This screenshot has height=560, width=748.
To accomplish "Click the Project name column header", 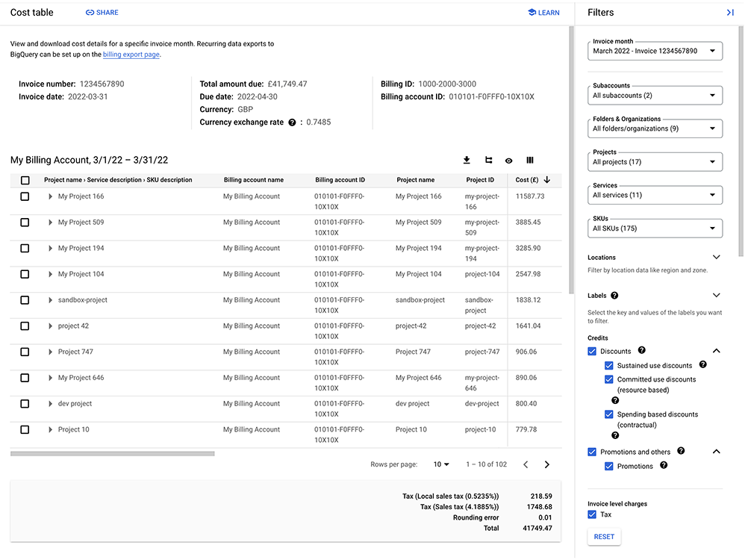I will (x=416, y=180).
